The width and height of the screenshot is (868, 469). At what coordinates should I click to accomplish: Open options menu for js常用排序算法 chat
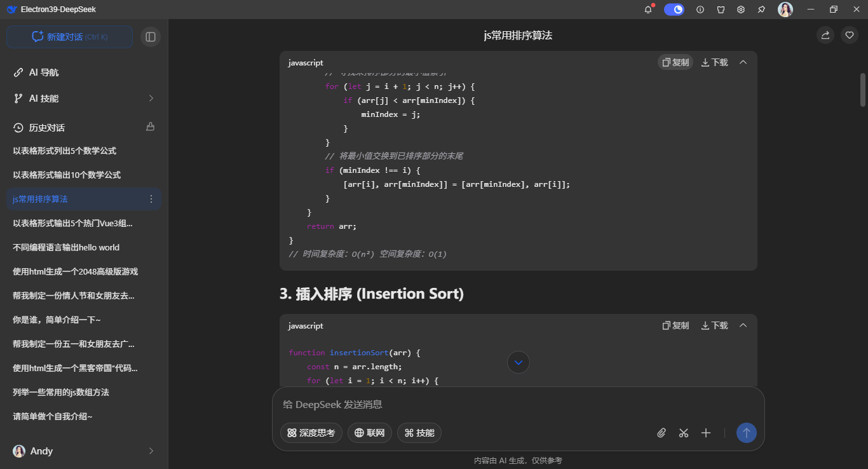151,199
